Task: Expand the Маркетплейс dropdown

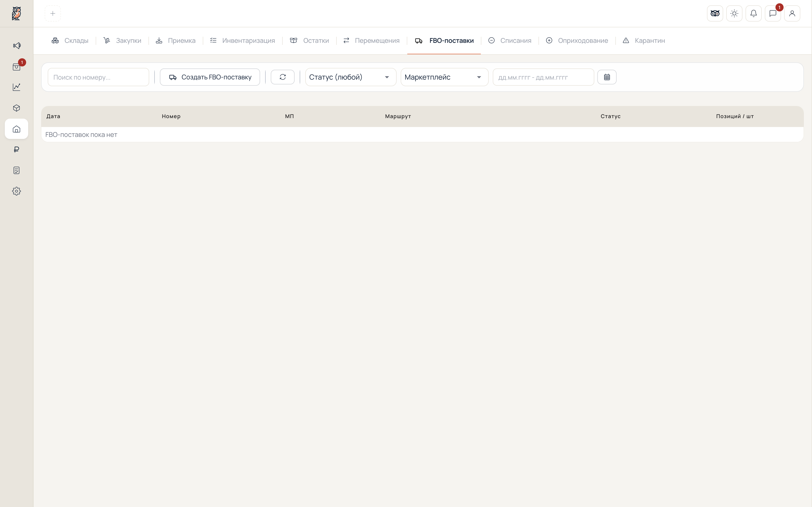Action: (x=444, y=77)
